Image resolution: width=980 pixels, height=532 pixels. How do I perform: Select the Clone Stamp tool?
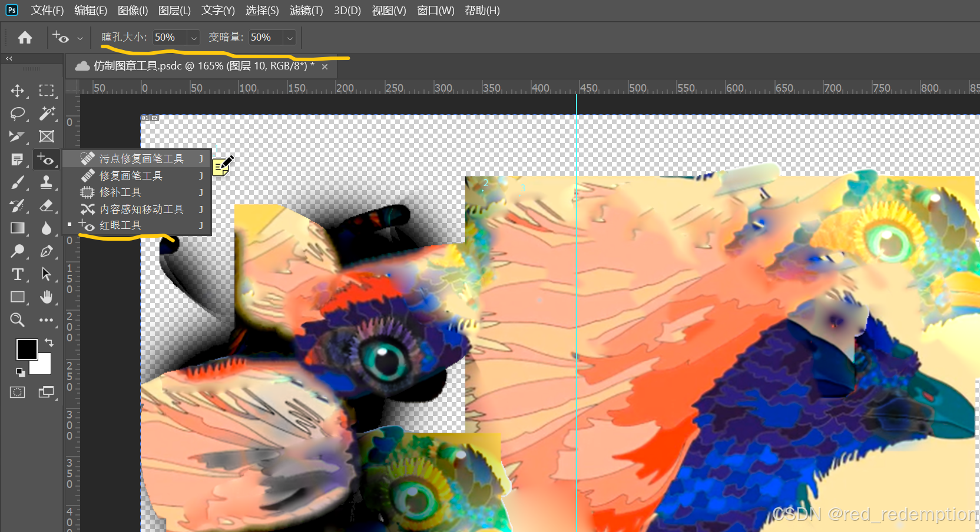(x=47, y=182)
